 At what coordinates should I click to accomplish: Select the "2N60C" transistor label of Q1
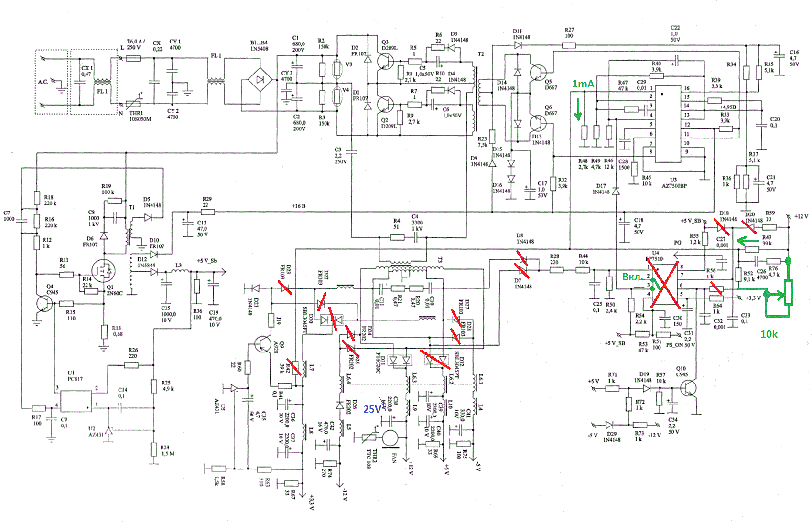pos(115,293)
